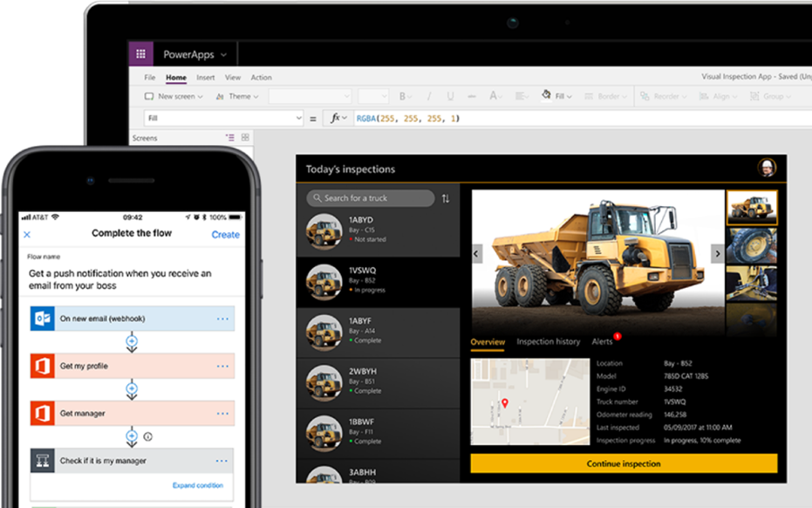Add step below On new email action

coord(132,341)
